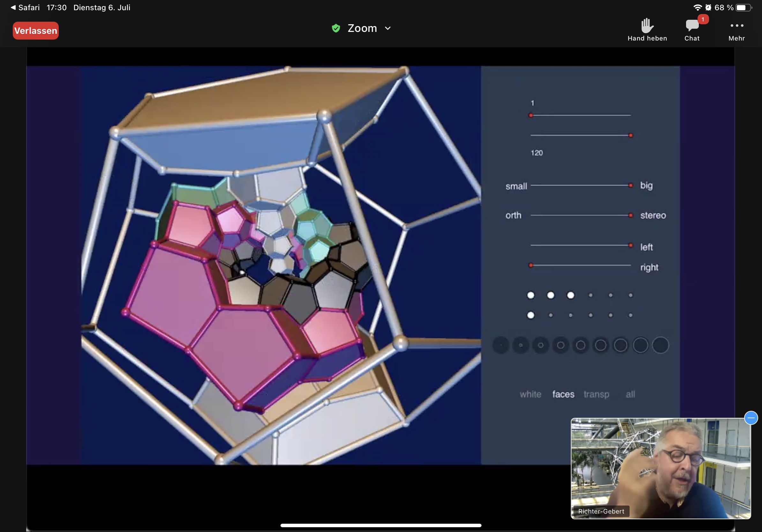
Task: Open the Chat bubble icon
Action: point(692,26)
